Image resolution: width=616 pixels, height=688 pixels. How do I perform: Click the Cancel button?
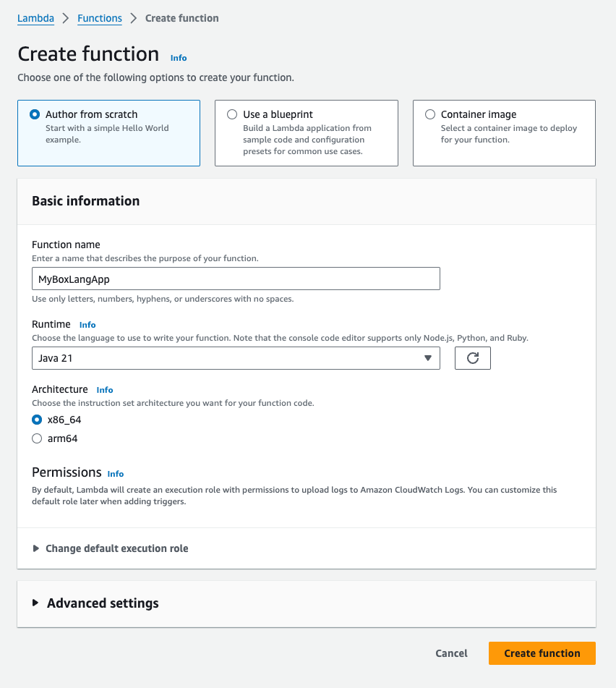click(x=451, y=653)
